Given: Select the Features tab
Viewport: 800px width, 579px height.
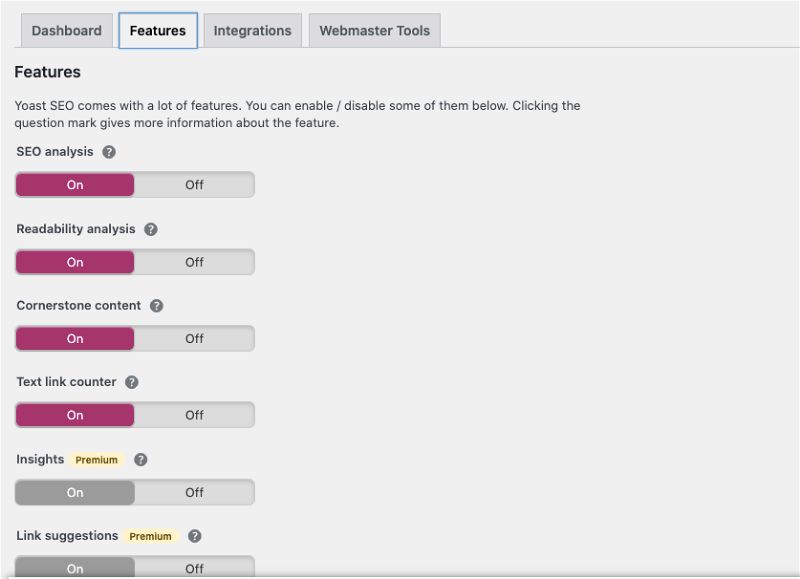Looking at the screenshot, I should 158,31.
